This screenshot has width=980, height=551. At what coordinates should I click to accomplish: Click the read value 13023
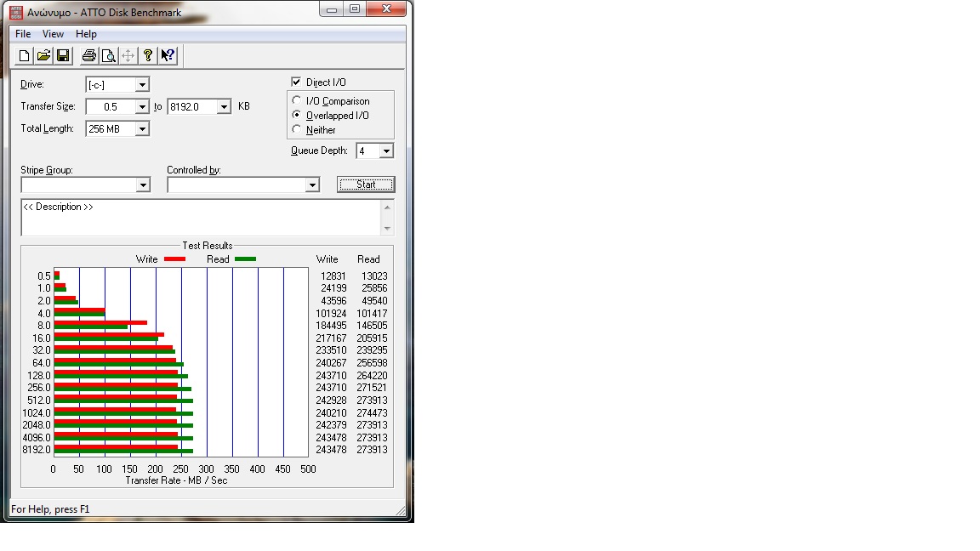(x=374, y=276)
